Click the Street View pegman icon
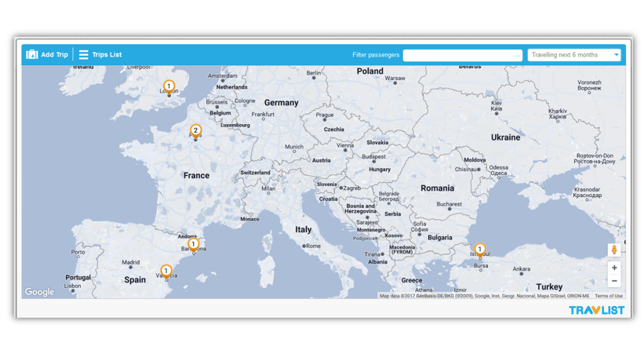Screen dimensions: 644x361 pyautogui.click(x=614, y=250)
